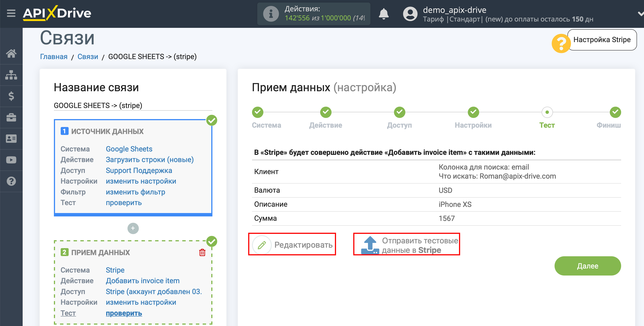Image resolution: width=644 pixels, height=326 pixels.
Task: Go to Связи breadcrumb link
Action: point(88,57)
